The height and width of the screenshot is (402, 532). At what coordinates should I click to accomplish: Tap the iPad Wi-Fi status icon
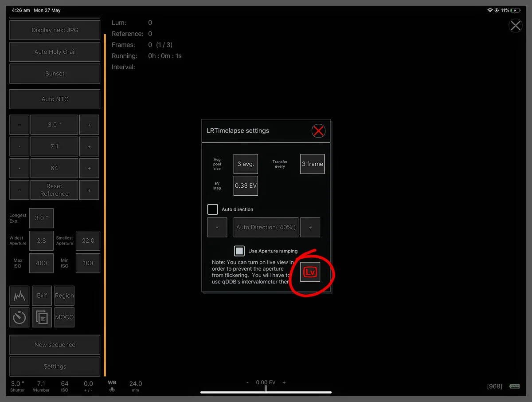point(490,10)
